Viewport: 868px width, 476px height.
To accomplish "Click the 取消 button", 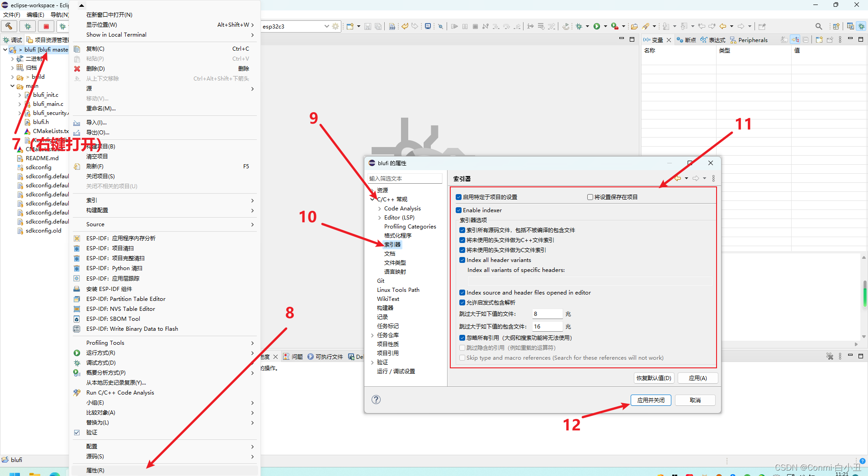I will pos(695,400).
